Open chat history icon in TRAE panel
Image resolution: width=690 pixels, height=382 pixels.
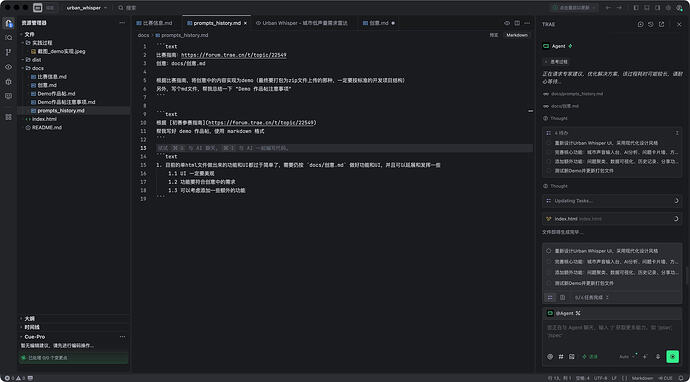click(x=651, y=24)
